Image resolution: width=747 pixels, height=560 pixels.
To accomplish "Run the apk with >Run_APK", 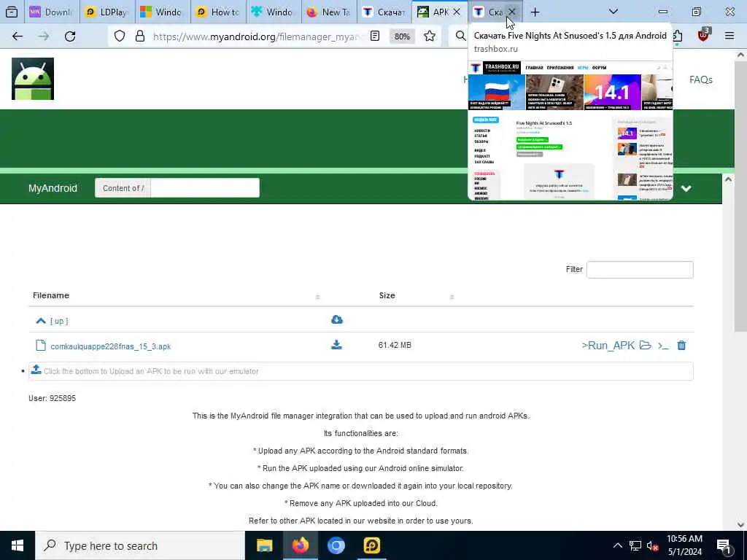I will pyautogui.click(x=608, y=345).
